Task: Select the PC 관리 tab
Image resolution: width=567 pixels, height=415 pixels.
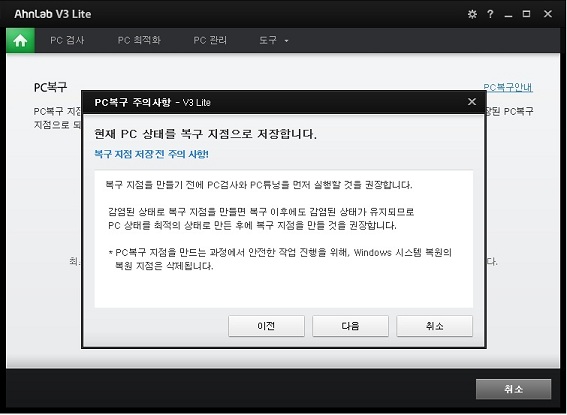Action: [210, 40]
